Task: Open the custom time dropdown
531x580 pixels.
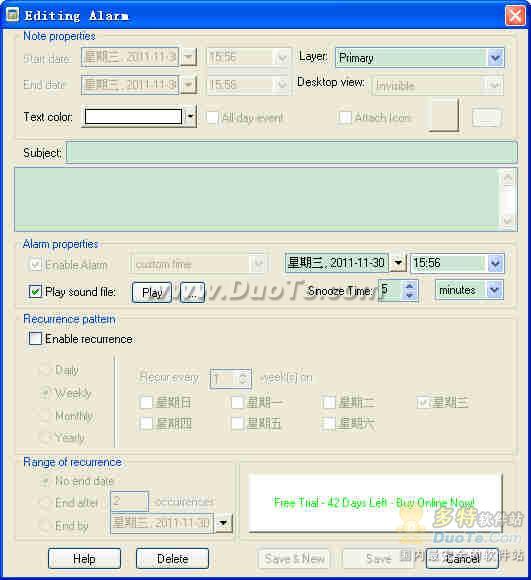Action: [x=258, y=264]
